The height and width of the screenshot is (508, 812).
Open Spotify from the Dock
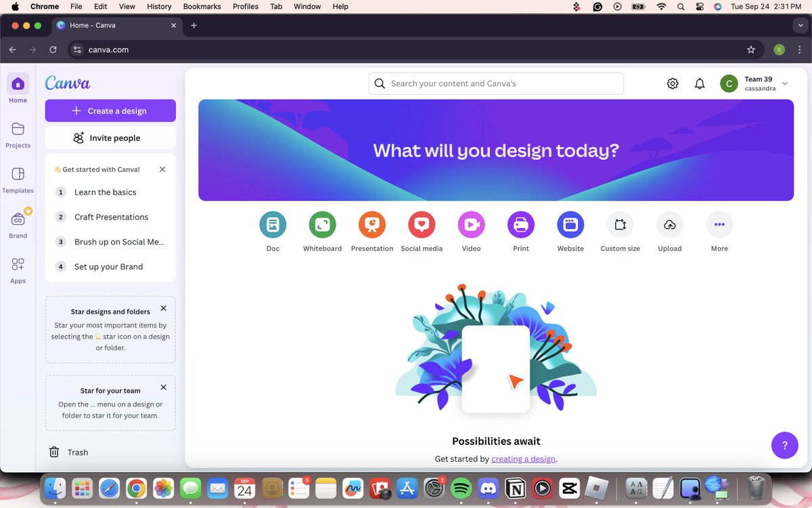click(461, 488)
